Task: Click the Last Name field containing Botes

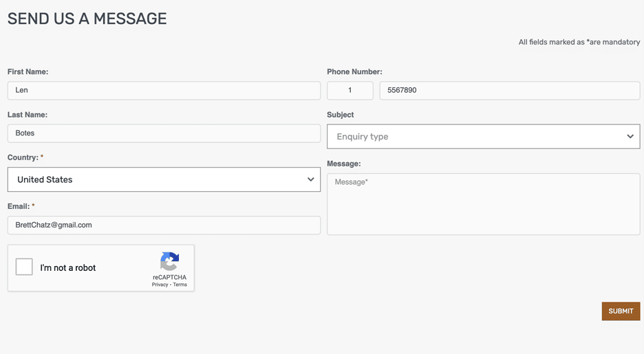Action: pyautogui.click(x=164, y=133)
